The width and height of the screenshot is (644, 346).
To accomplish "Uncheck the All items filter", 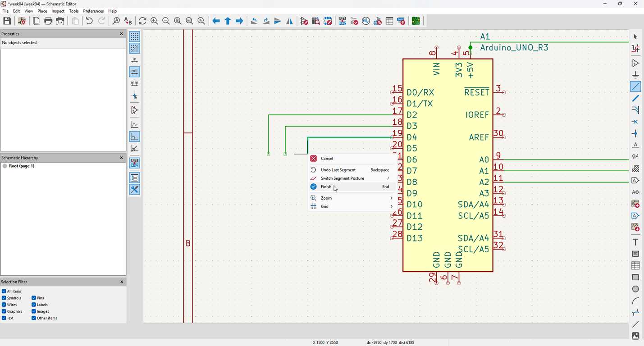I will (4, 291).
